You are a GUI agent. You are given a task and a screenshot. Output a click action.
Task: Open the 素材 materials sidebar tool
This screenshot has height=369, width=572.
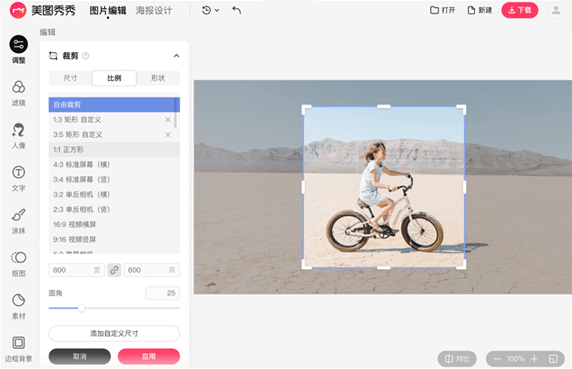(x=19, y=307)
